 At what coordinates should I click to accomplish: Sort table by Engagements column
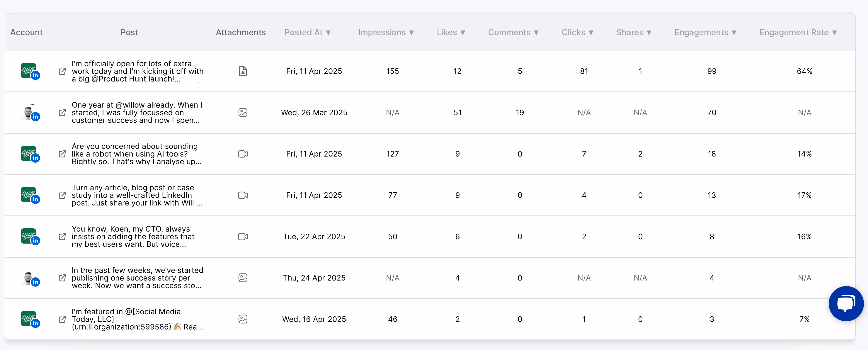[x=705, y=32]
